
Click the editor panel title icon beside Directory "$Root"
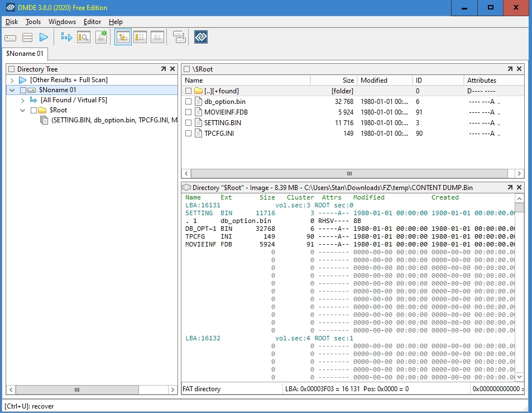pos(186,187)
